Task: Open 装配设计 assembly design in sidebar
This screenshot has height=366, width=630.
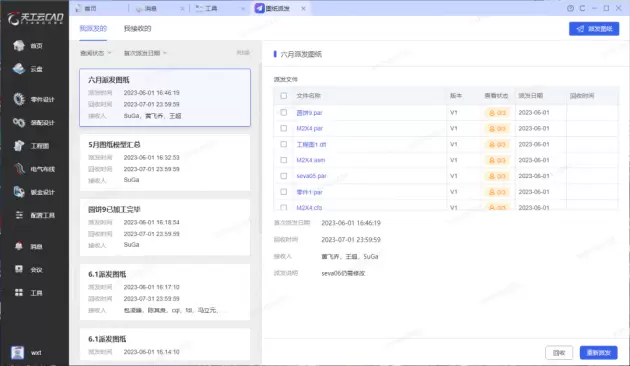Action: click(33, 123)
